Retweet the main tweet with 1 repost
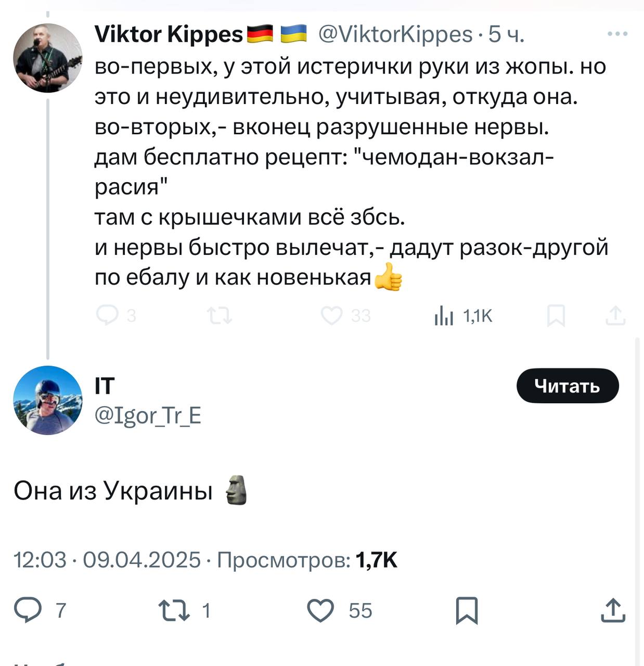The height and width of the screenshot is (666, 644). coord(174,610)
